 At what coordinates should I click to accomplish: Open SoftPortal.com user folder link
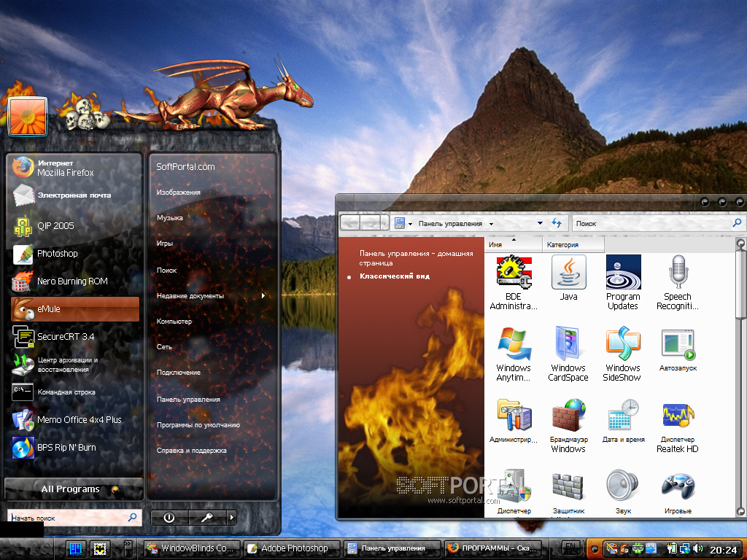click(x=185, y=167)
